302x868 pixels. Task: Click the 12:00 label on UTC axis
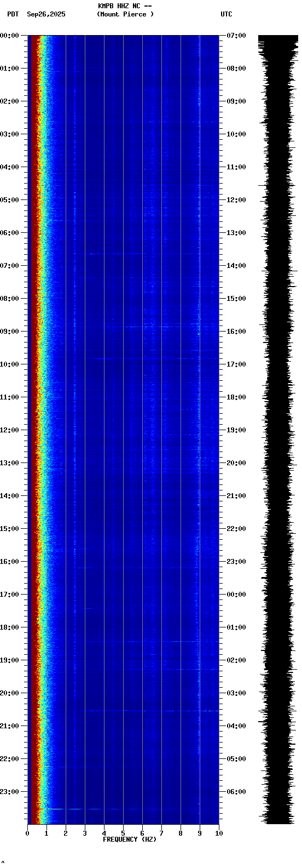236,200
